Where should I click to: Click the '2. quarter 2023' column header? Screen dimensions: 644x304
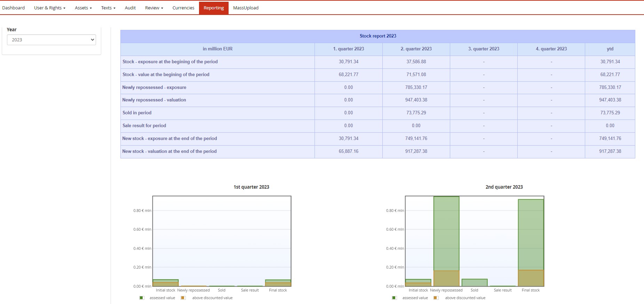416,49
